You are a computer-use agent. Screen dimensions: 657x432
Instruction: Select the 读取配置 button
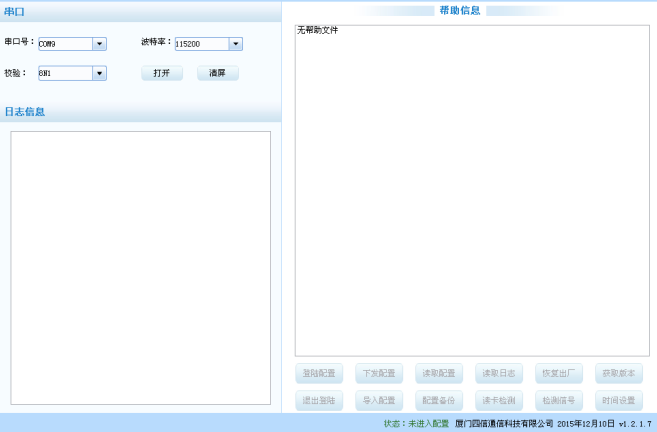438,374
